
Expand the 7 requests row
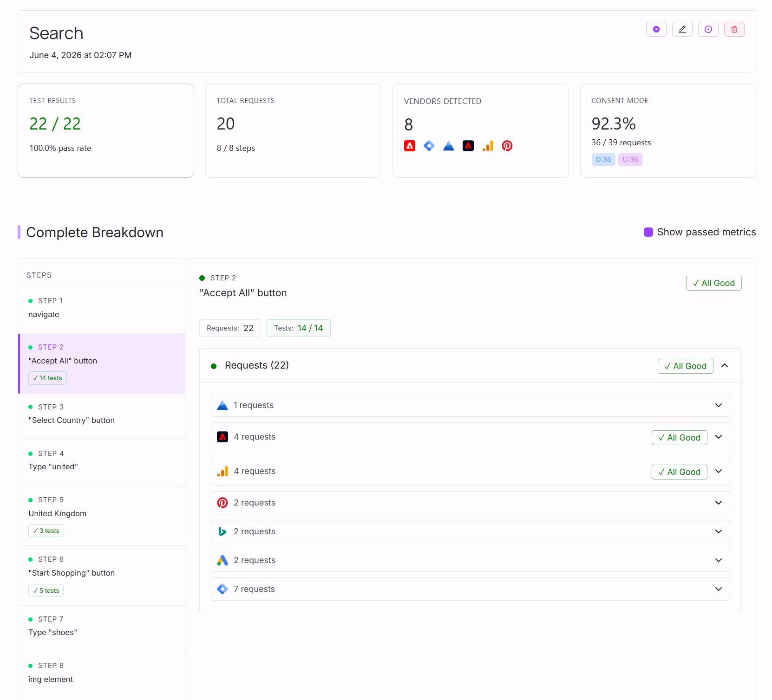point(470,589)
